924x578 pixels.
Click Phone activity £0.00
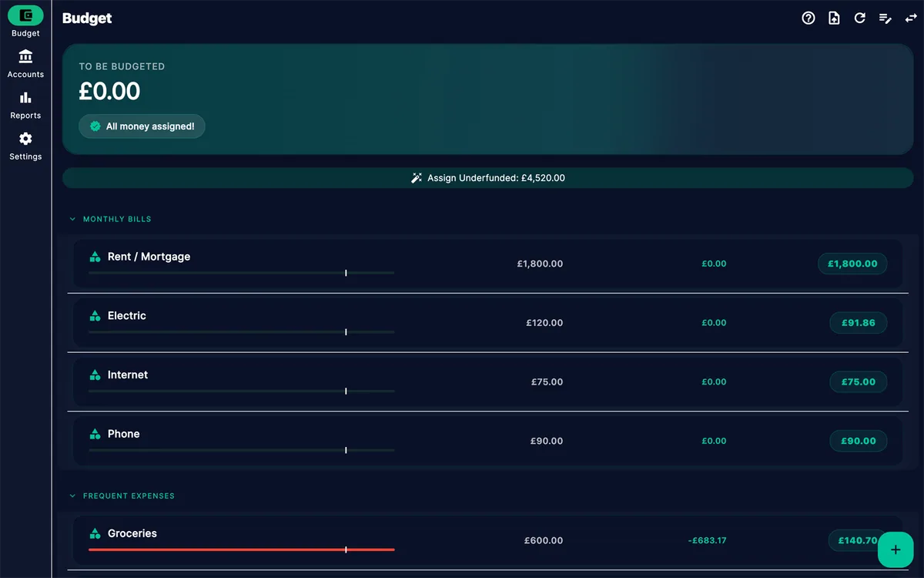(x=714, y=441)
